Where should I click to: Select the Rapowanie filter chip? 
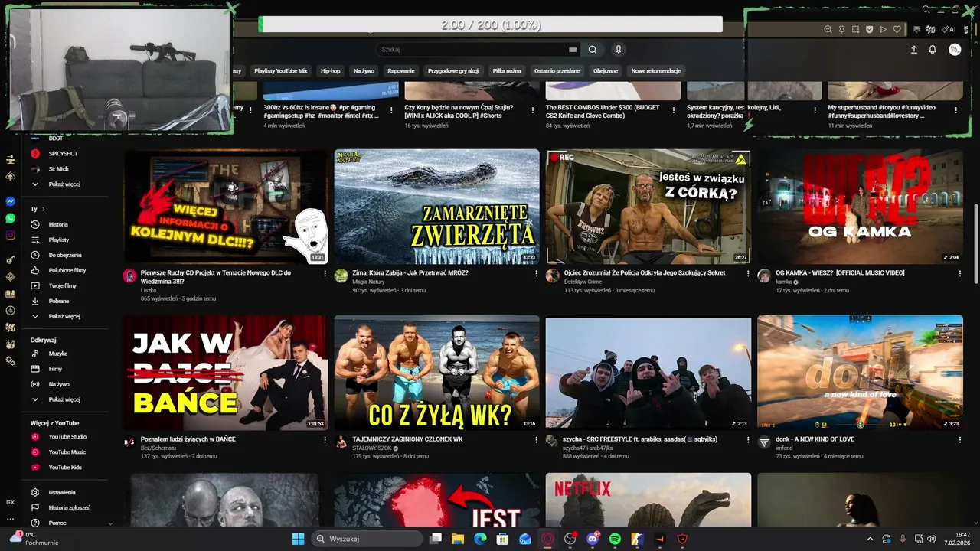[401, 71]
